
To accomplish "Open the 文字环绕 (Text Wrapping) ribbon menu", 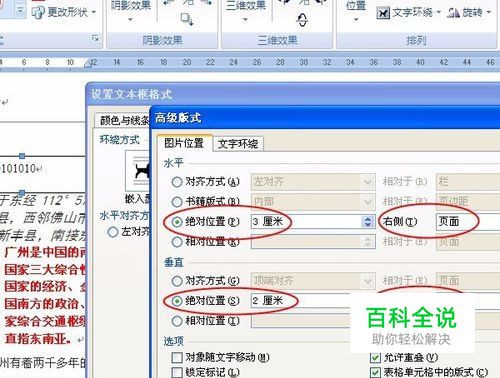I will tap(409, 13).
